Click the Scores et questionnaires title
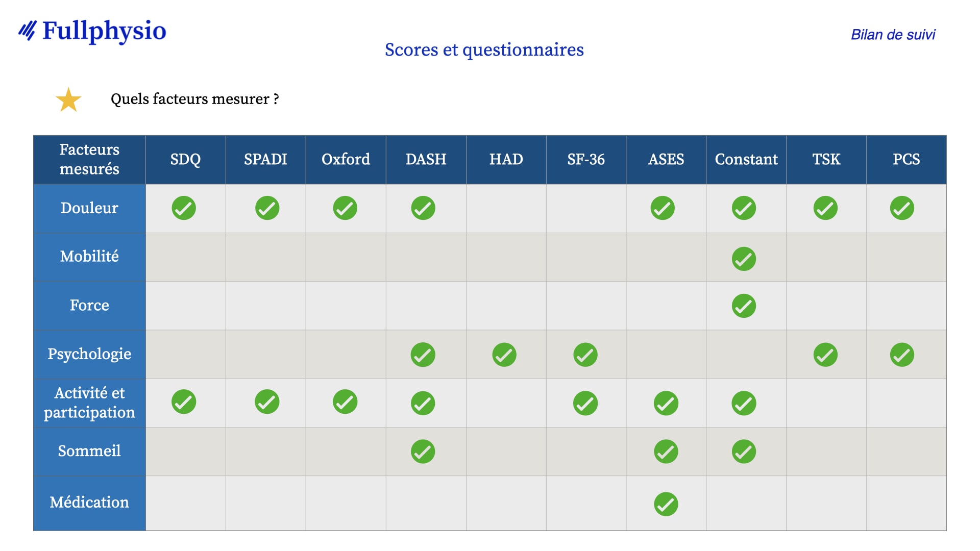The height and width of the screenshot is (551, 980). [x=484, y=50]
